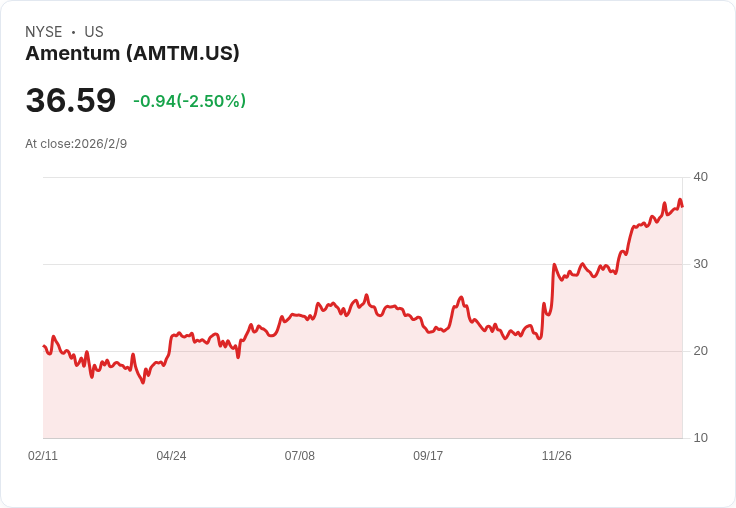Select the 07/08 date on the x-axis
The height and width of the screenshot is (508, 736).
point(299,456)
